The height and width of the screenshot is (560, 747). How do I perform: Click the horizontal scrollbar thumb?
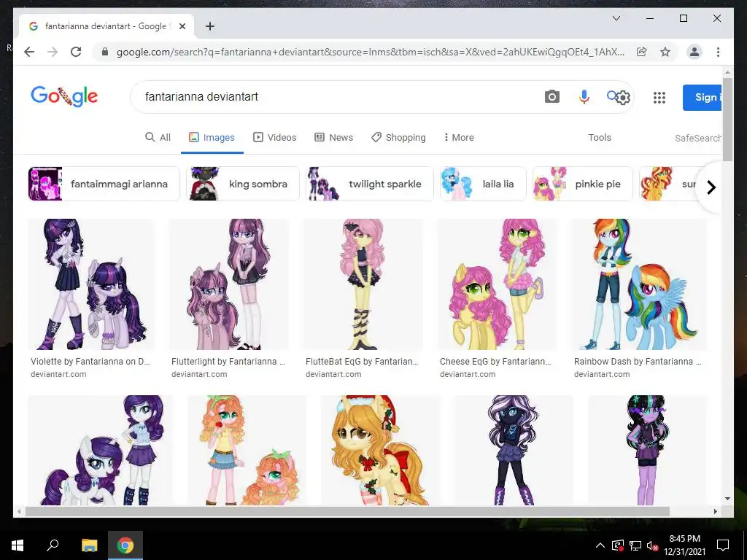tap(347, 511)
